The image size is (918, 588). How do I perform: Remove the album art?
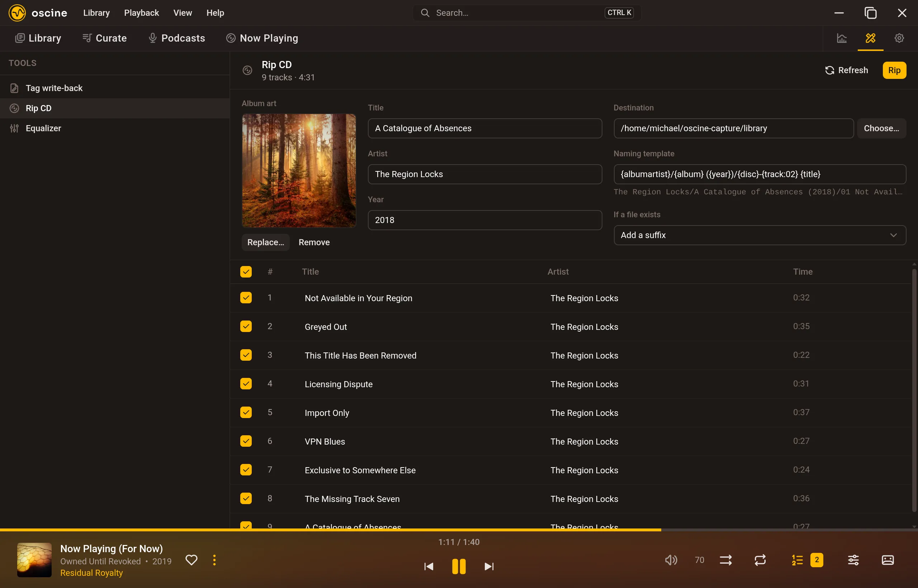point(314,242)
